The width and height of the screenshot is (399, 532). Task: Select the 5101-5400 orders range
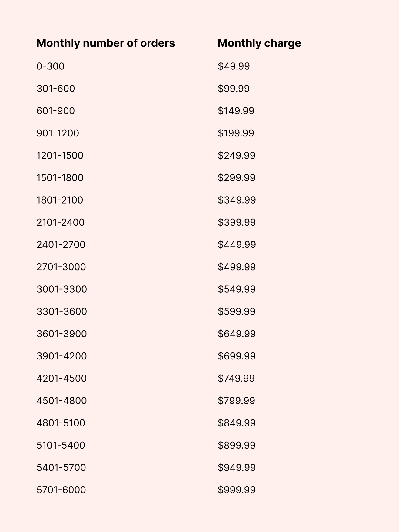(x=61, y=445)
